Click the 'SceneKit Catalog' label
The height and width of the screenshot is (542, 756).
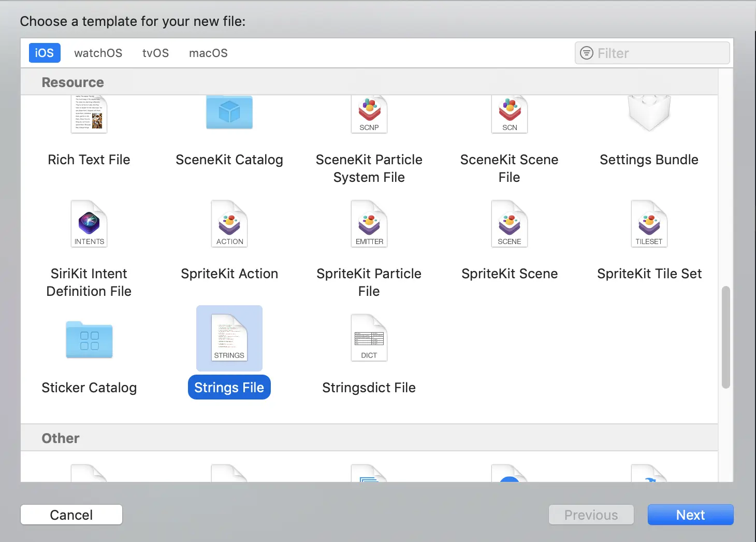point(229,160)
